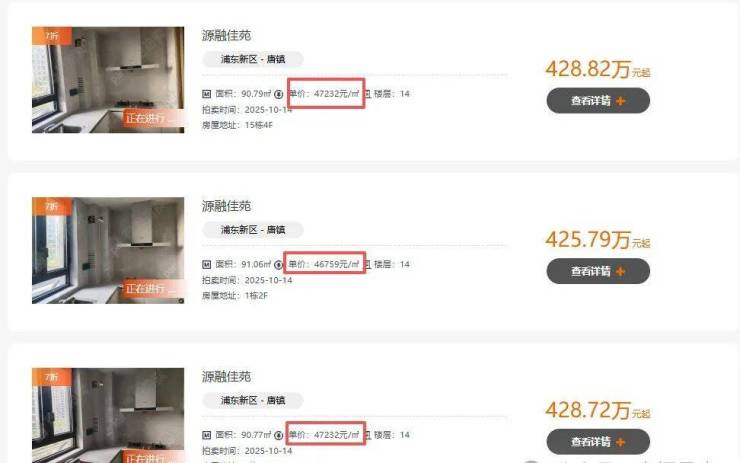Open details for the 428.72万 listing
This screenshot has width=740, height=463.
598,442
